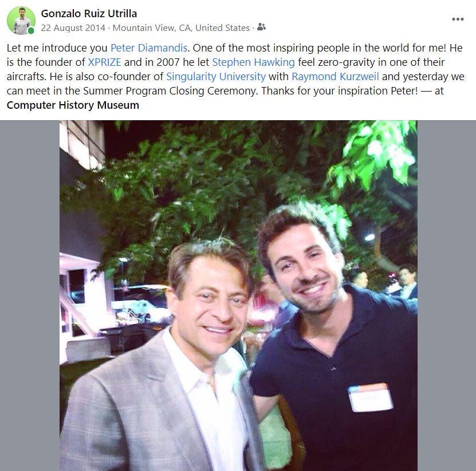
Task: Click the gray margin right of photo
Action: point(447,296)
